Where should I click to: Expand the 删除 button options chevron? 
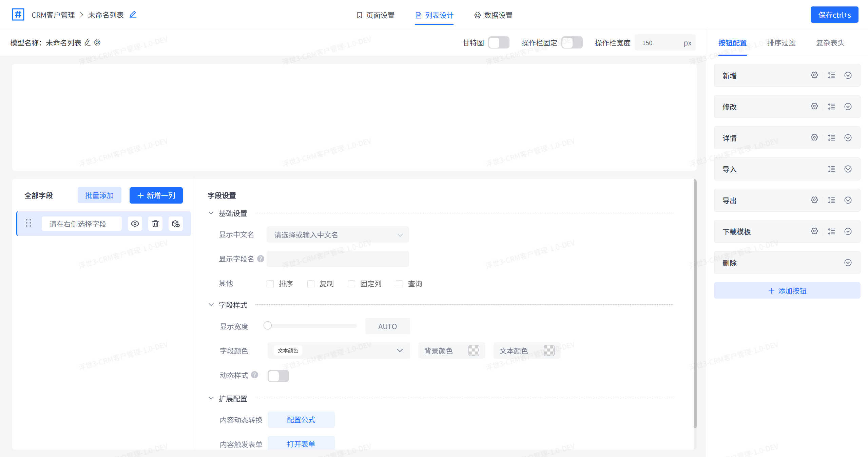(848, 263)
